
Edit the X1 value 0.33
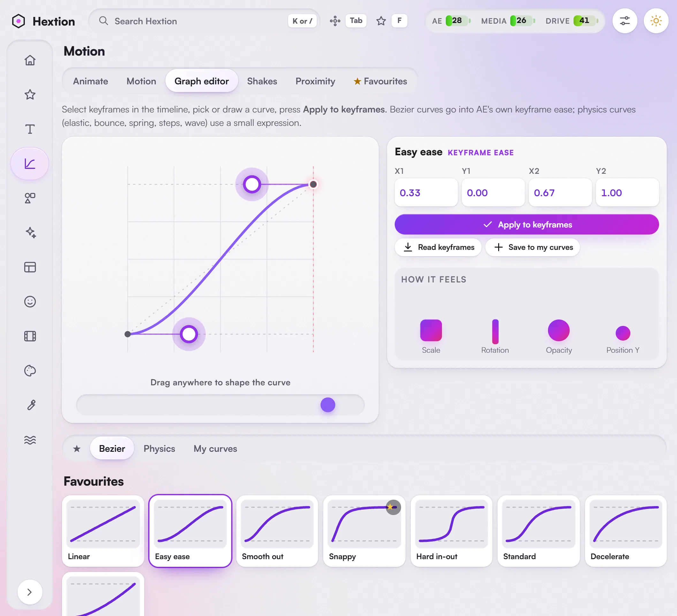click(426, 193)
